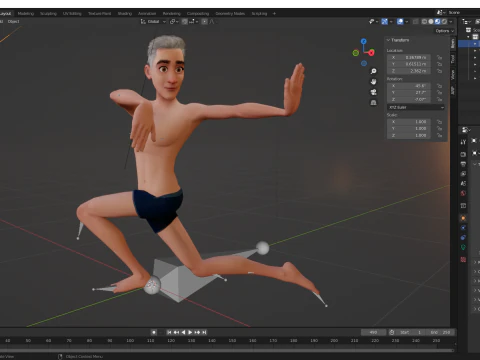Open the Item sidebar tab

tap(453, 44)
